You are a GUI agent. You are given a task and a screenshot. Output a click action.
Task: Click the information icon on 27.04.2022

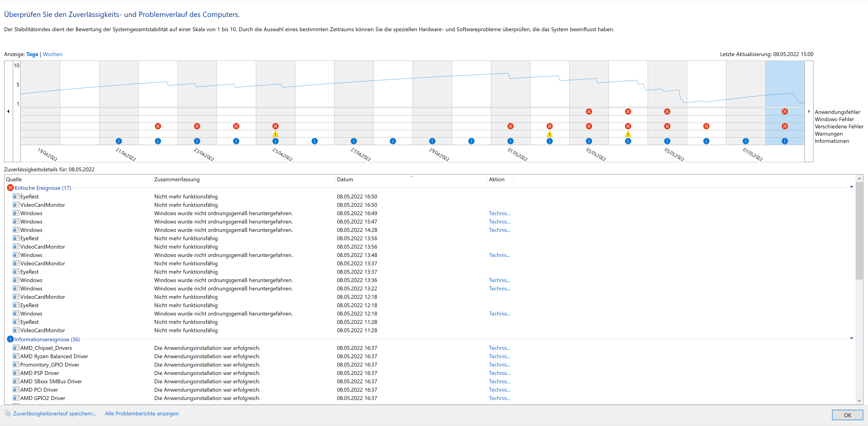(354, 141)
